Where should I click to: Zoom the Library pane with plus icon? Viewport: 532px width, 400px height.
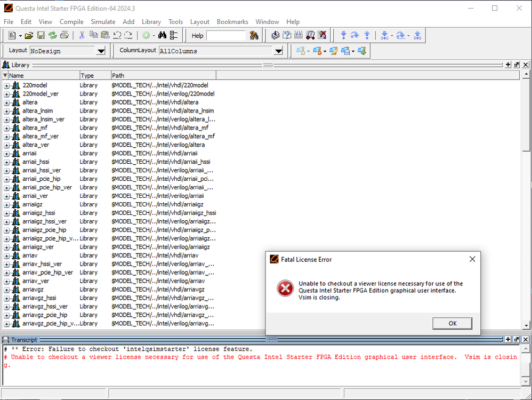(x=508, y=65)
